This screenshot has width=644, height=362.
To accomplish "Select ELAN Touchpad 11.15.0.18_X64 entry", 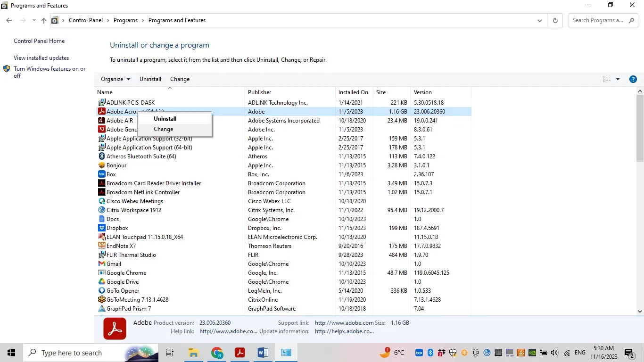I will pos(283,237).
